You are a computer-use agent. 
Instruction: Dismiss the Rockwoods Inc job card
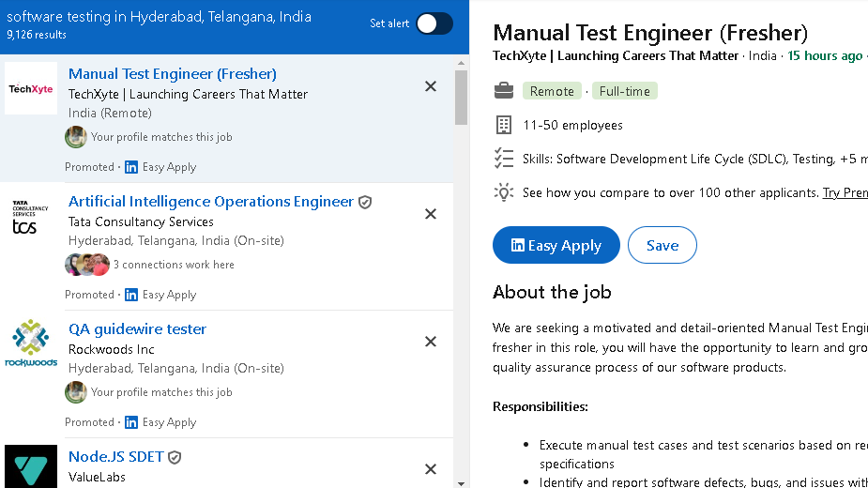pyautogui.click(x=431, y=342)
